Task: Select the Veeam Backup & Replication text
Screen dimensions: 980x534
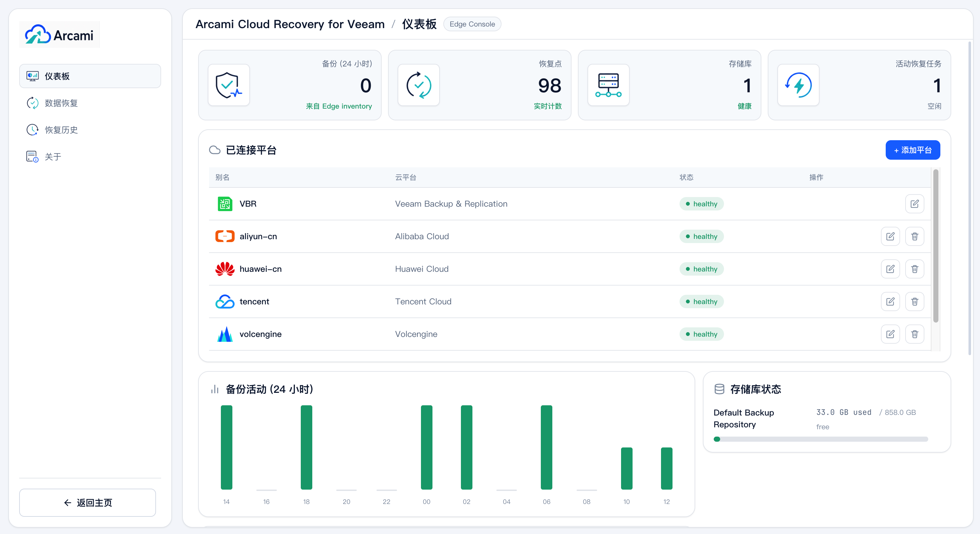Action: coord(451,204)
